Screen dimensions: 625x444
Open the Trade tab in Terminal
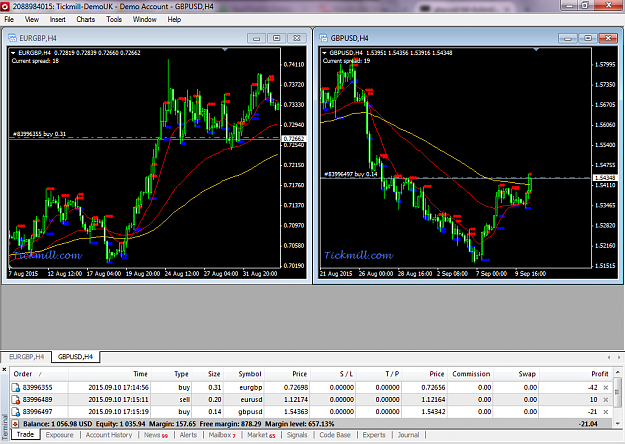[x=26, y=434]
